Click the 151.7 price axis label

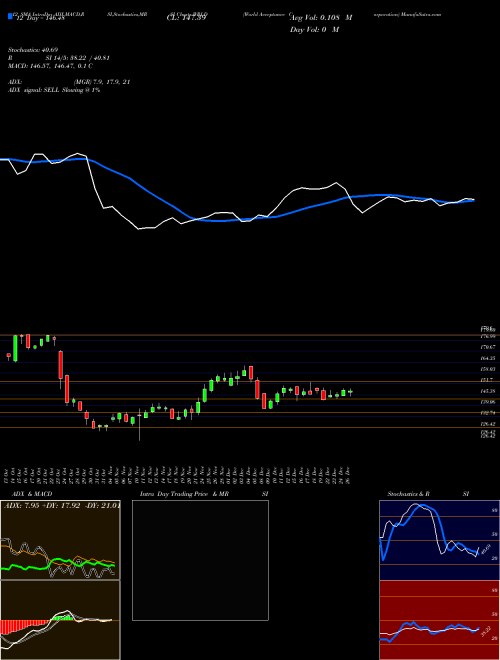[x=487, y=380]
